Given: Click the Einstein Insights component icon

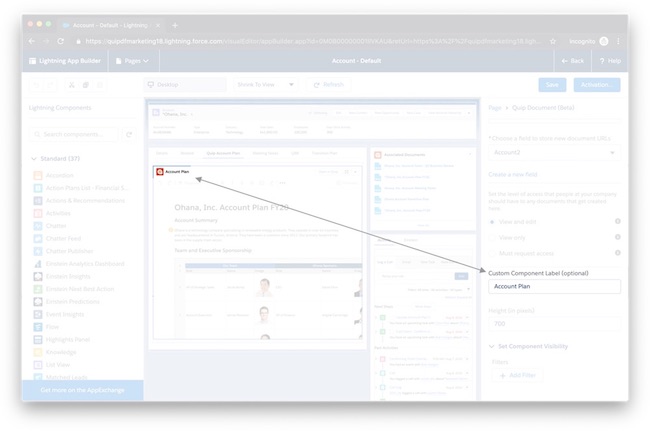Looking at the screenshot, I should (x=38, y=276).
